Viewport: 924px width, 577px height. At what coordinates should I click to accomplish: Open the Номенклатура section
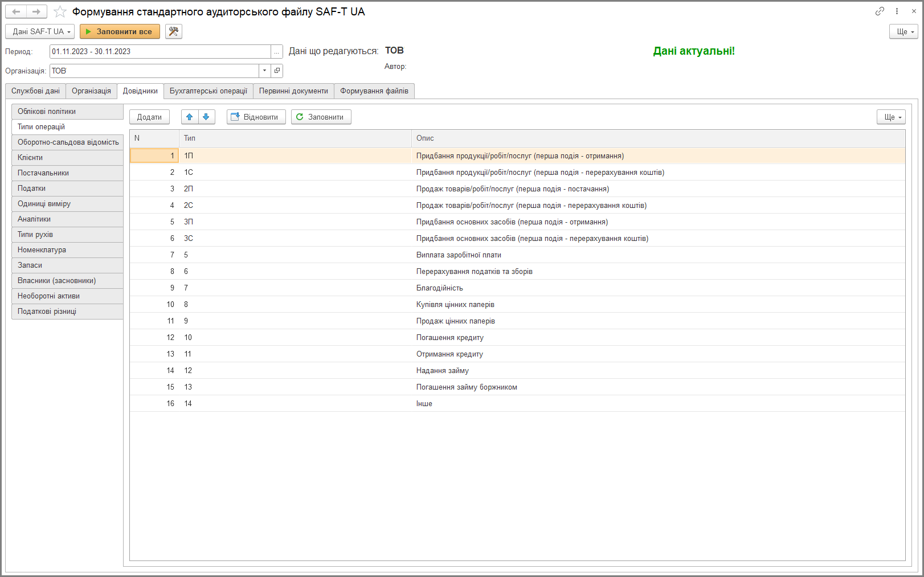[67, 250]
